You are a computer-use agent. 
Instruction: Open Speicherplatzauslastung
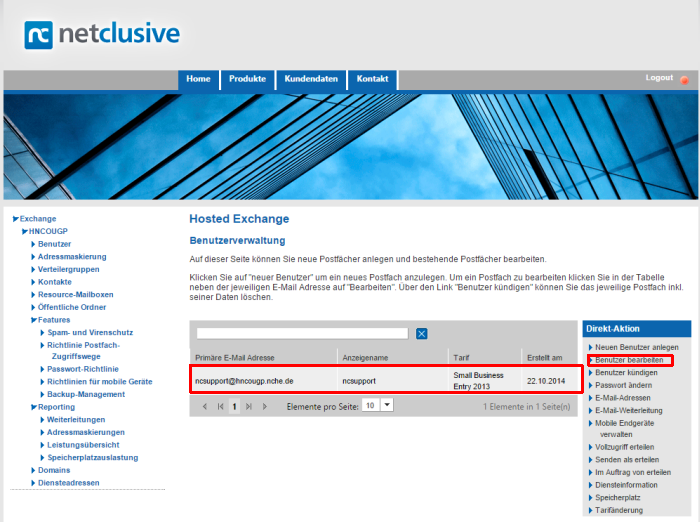(93, 458)
